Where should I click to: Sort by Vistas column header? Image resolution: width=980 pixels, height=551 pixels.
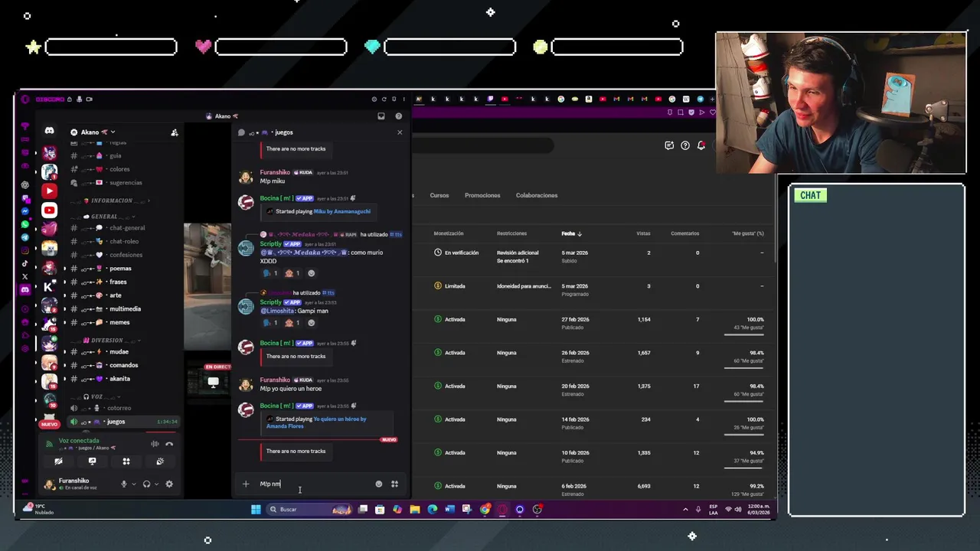coord(643,233)
